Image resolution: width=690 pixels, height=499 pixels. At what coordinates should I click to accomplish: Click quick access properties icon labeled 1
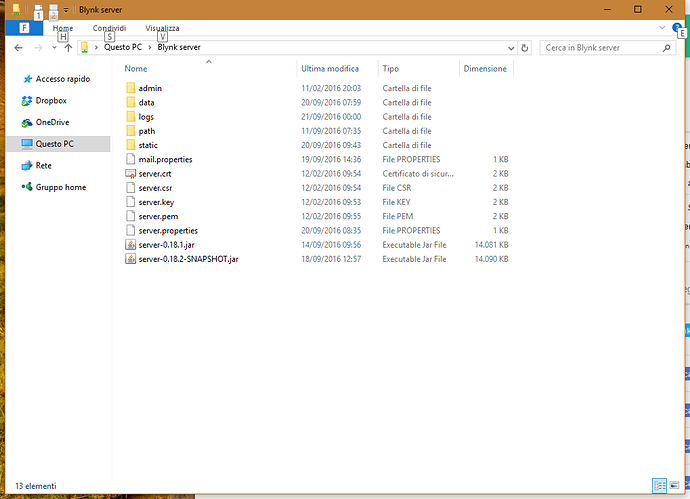38,11
